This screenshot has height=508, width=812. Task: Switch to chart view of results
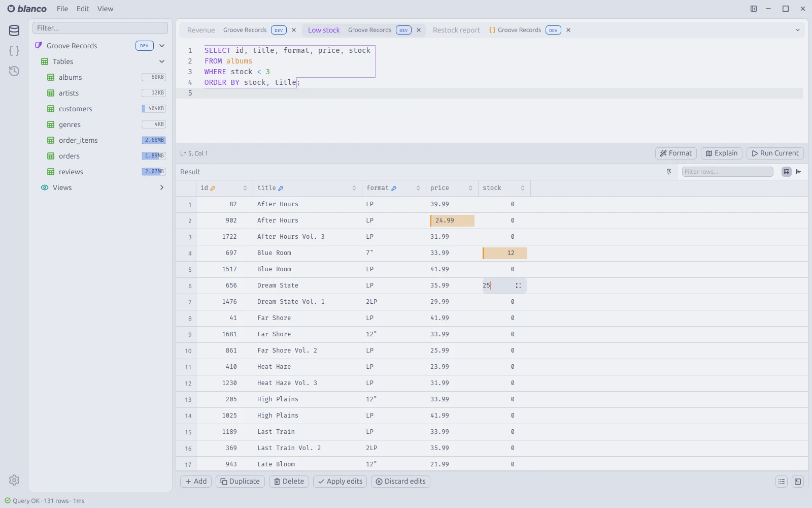799,172
